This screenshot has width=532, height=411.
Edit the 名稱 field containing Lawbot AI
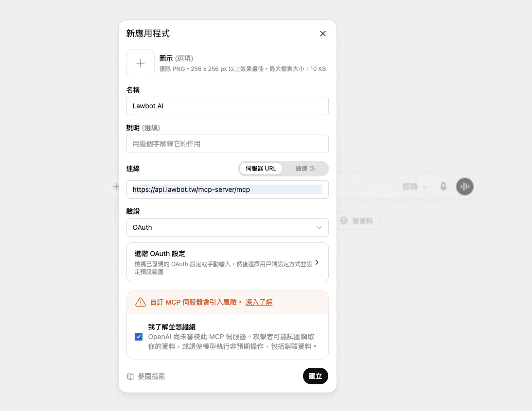tap(227, 106)
